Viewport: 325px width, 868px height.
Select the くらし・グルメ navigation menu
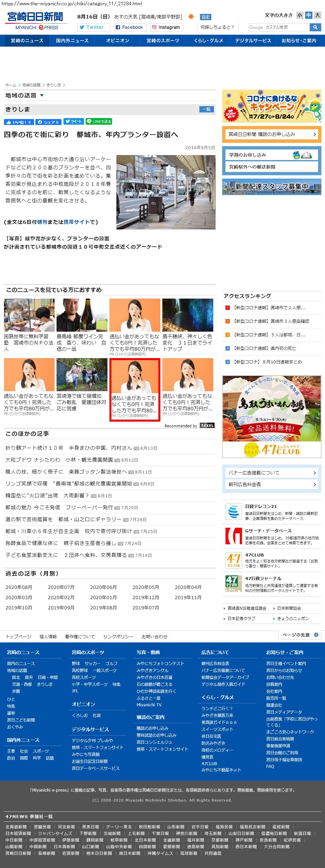(208, 41)
